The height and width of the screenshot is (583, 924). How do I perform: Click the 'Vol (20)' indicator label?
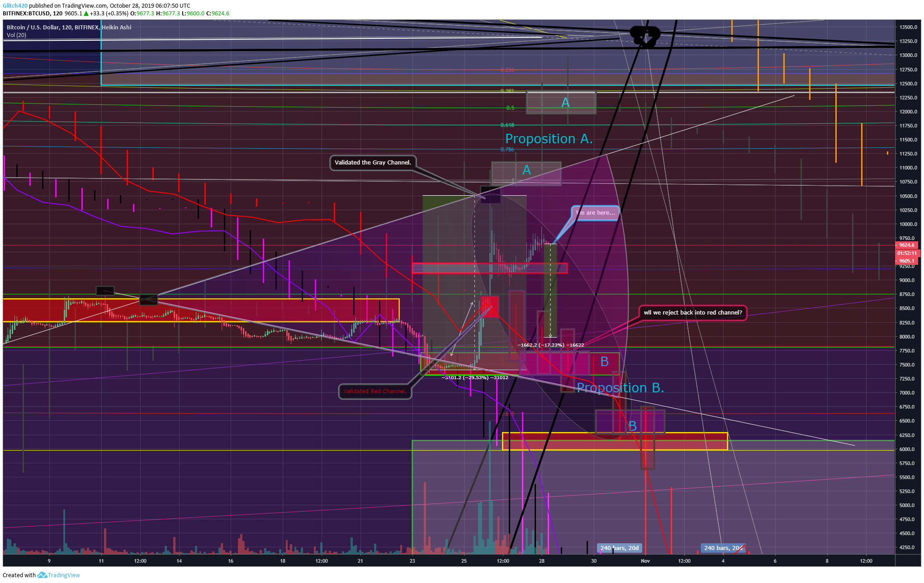point(16,35)
